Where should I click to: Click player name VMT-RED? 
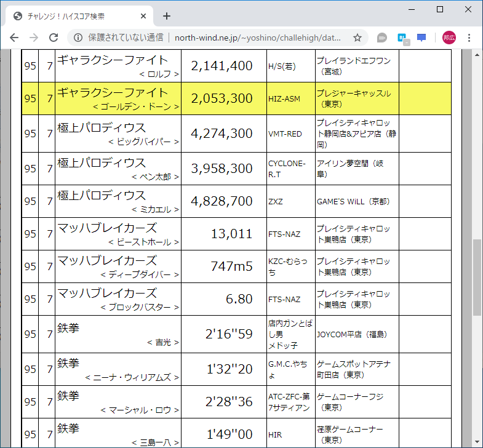(x=285, y=134)
